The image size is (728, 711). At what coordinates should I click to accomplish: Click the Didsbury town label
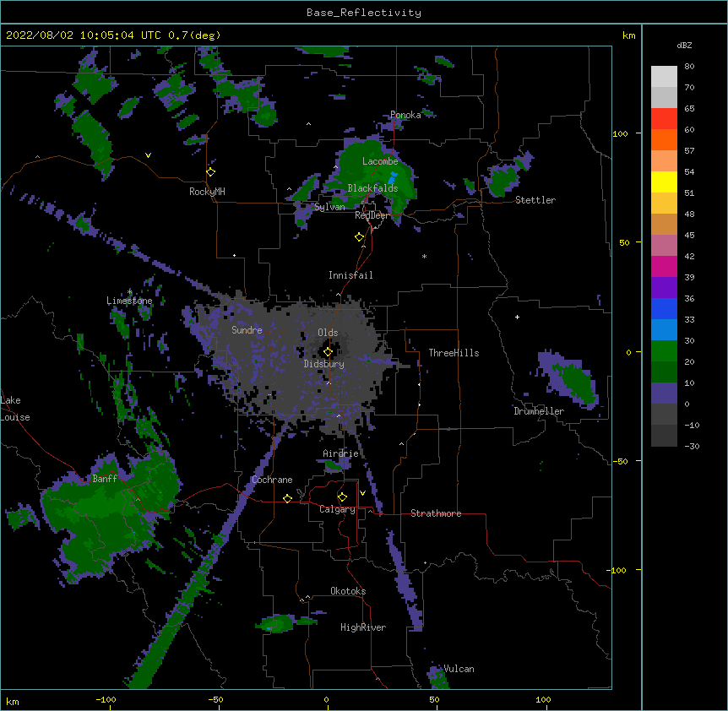[324, 364]
